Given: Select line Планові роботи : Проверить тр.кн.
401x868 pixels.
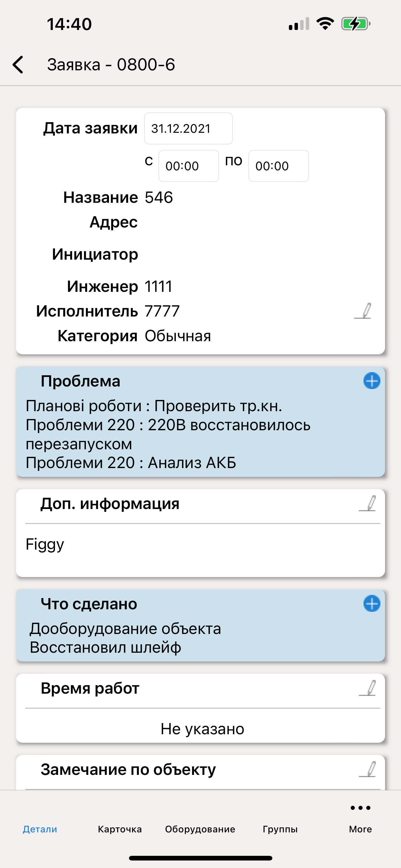Looking at the screenshot, I should [154, 406].
